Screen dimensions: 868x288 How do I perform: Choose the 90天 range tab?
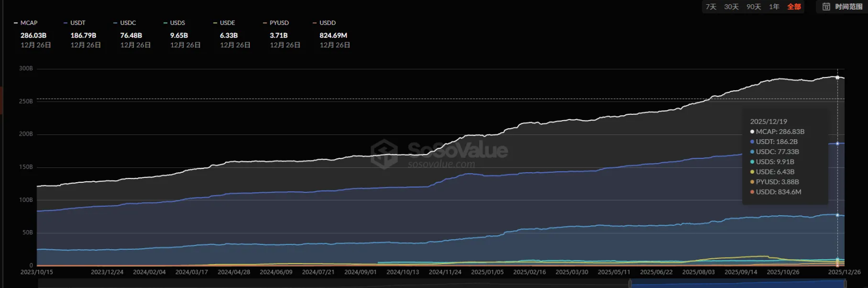(x=754, y=7)
